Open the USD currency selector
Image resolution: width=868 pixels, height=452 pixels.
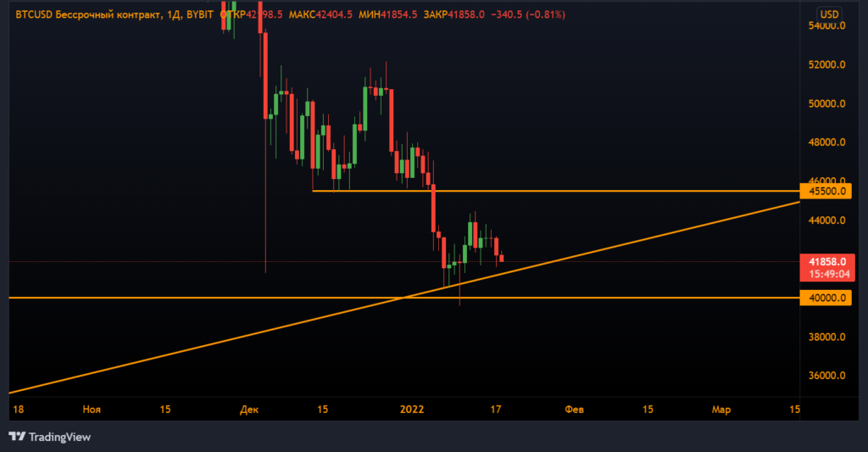(x=829, y=14)
